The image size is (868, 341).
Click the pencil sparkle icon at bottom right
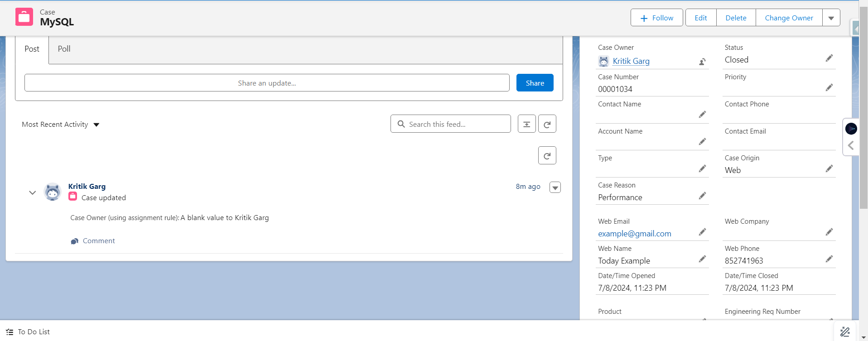pyautogui.click(x=845, y=332)
